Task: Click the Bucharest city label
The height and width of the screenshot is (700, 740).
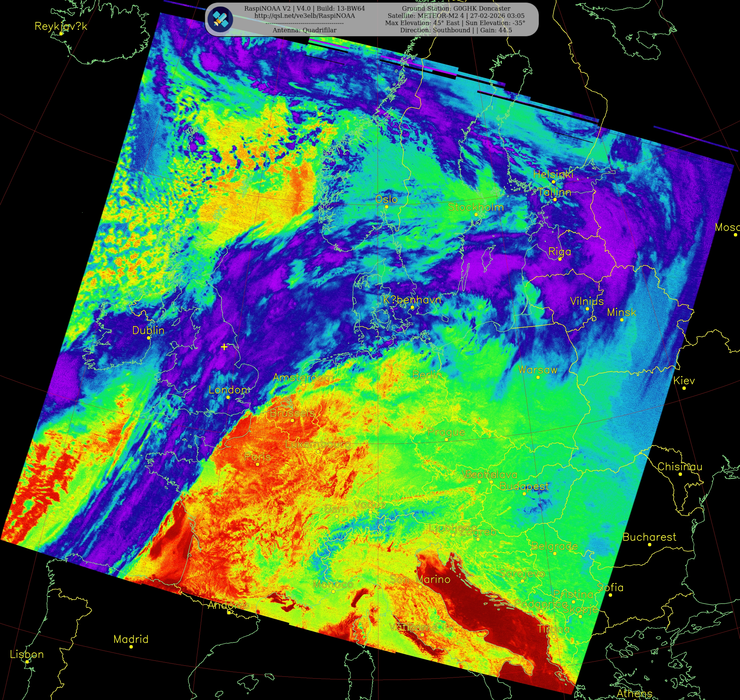Action: [x=649, y=537]
